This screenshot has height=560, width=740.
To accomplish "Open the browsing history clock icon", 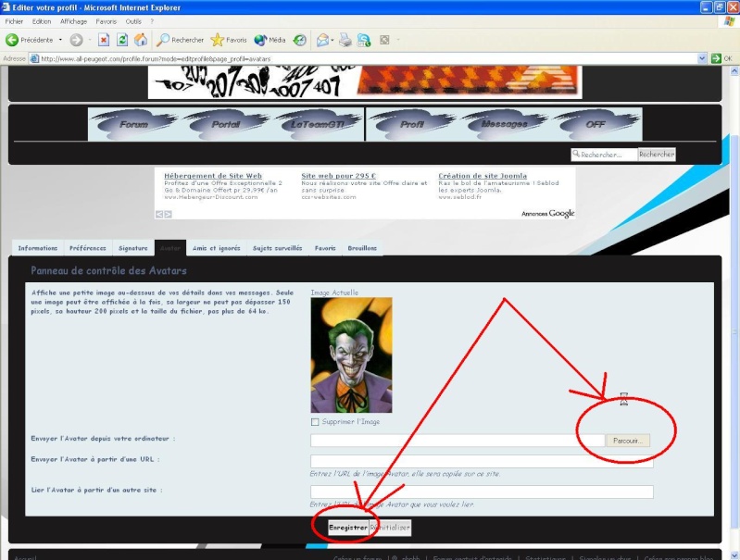I will click(x=300, y=40).
